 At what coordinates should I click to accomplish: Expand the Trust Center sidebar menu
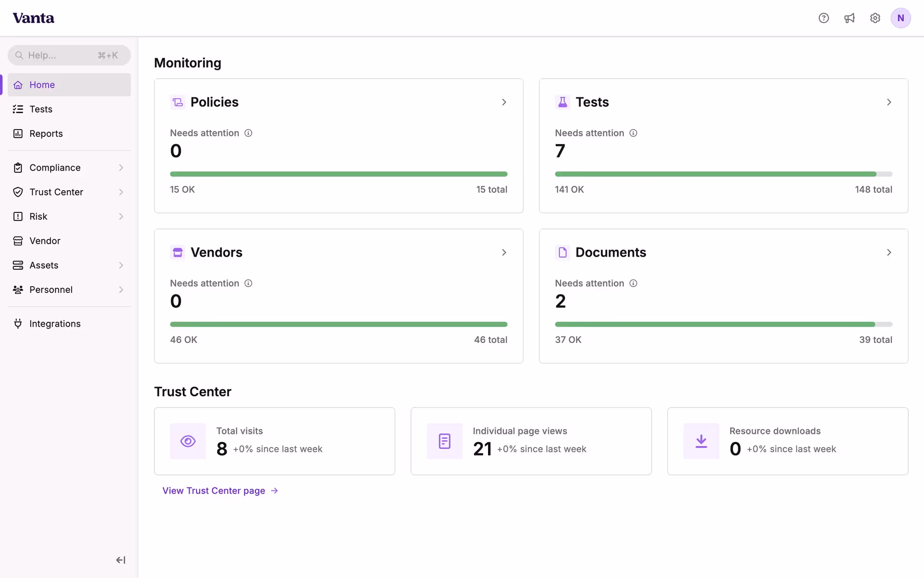click(121, 192)
